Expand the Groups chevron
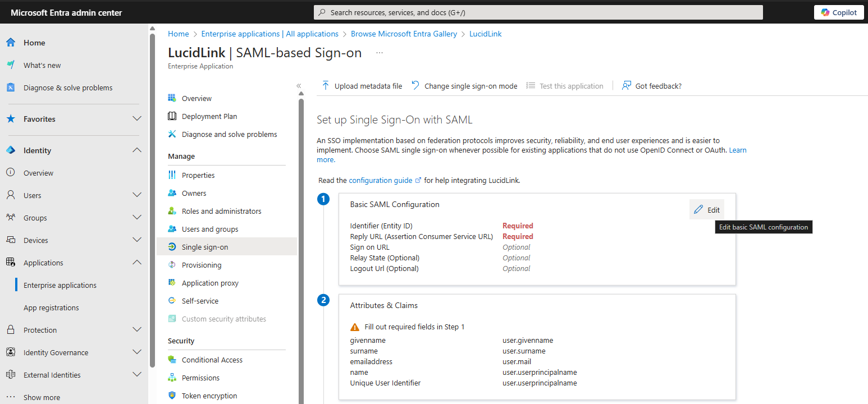Screen dimensions: 868x404 (x=137, y=218)
